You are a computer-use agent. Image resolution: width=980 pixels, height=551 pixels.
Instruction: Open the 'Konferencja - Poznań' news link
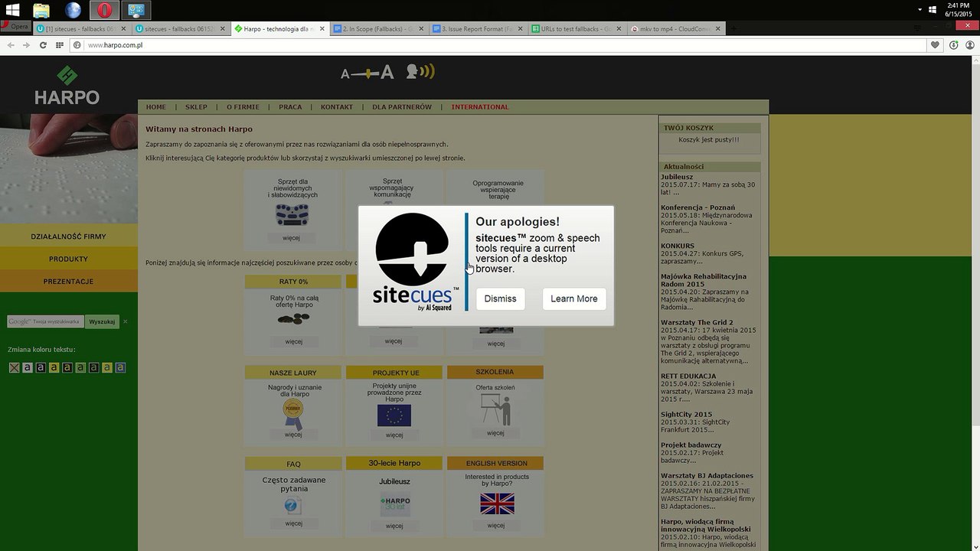tap(697, 207)
